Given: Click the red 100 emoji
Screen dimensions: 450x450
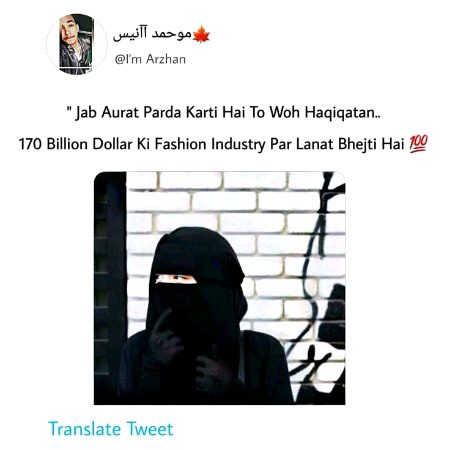Looking at the screenshot, I should tap(418, 144).
